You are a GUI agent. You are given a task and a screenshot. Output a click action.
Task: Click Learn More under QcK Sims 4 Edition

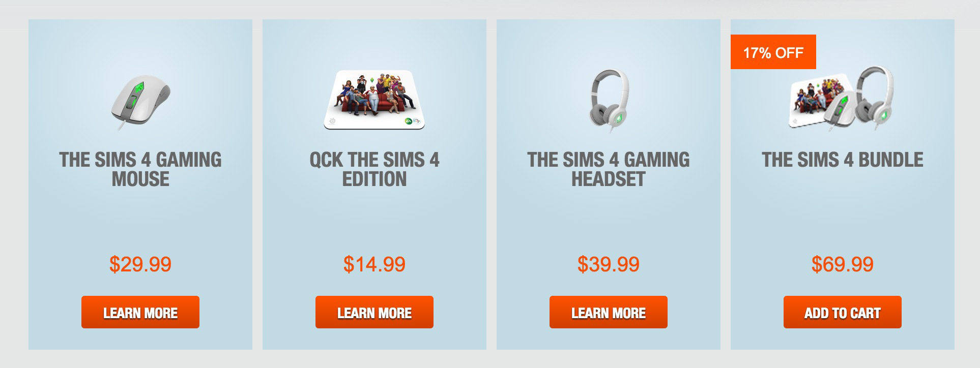point(374,312)
